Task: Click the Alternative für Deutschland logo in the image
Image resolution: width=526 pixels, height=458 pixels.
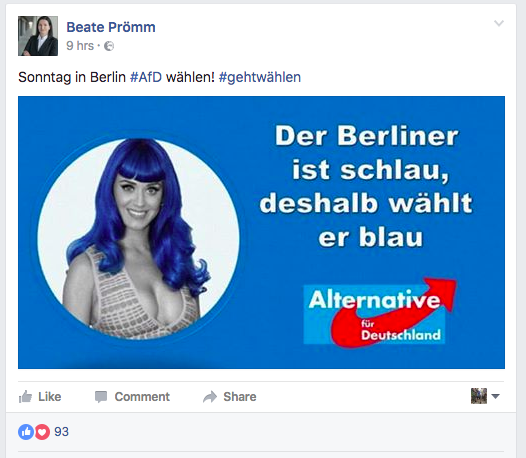Action: click(380, 313)
